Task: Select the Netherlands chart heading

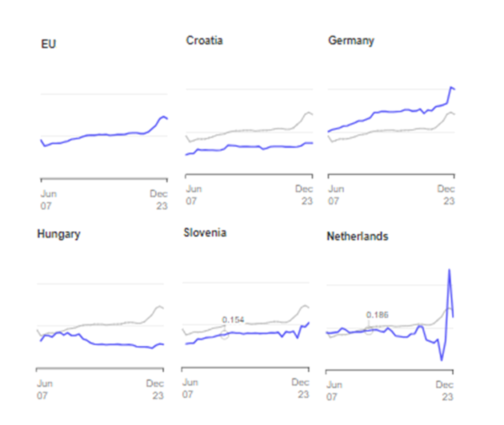Action: [x=357, y=237]
